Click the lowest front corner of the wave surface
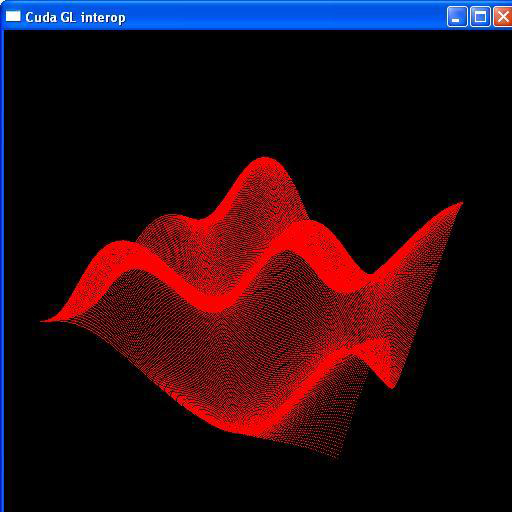The image size is (512, 512). pyautogui.click(x=333, y=457)
